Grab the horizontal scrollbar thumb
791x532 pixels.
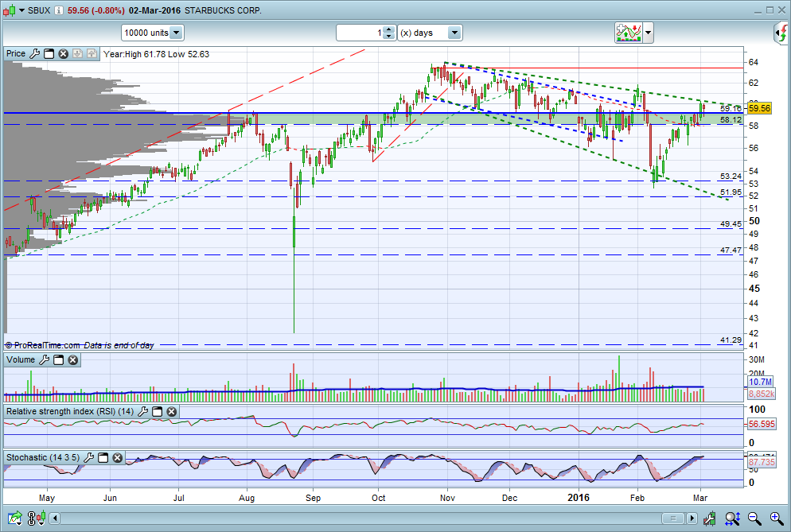pos(672,518)
